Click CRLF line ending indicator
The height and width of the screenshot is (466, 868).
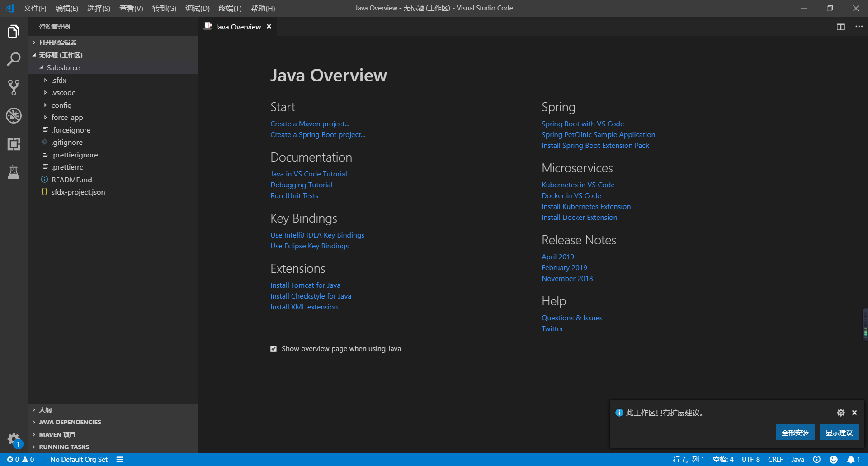coord(775,460)
